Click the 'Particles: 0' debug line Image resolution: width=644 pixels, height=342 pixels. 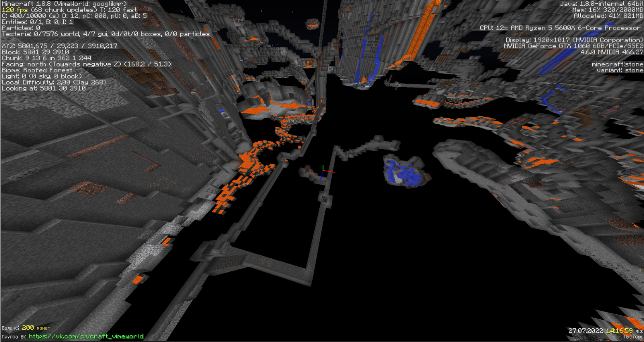point(21,28)
